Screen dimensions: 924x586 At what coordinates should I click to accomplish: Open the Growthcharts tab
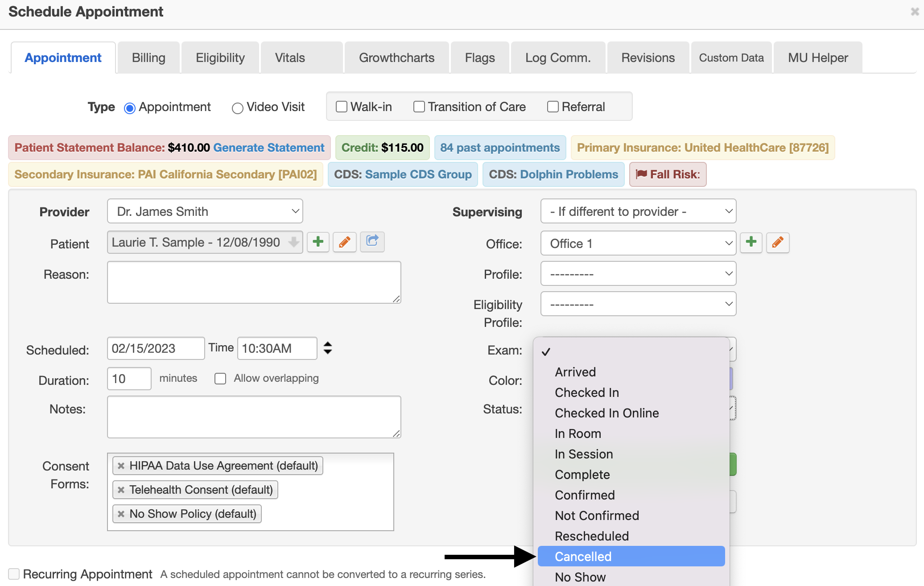(396, 58)
